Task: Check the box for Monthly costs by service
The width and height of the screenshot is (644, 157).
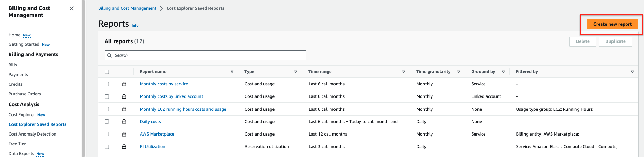Action: (x=107, y=84)
